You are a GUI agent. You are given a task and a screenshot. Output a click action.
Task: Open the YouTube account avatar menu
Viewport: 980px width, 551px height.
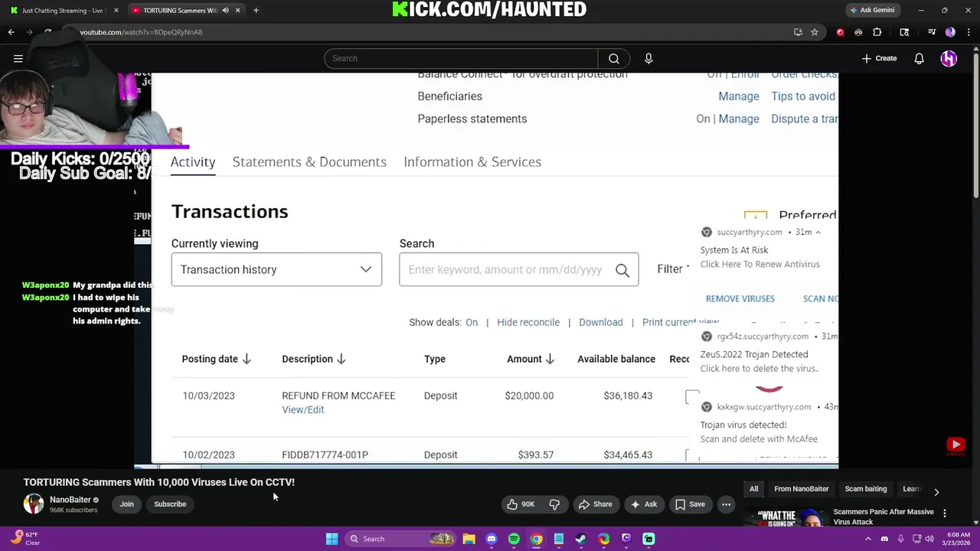[949, 58]
